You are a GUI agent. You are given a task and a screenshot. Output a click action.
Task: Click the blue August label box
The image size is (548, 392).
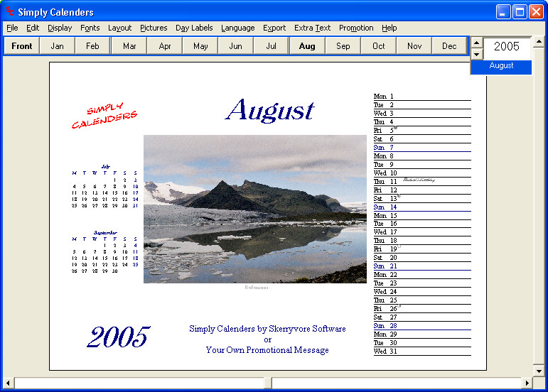point(501,66)
